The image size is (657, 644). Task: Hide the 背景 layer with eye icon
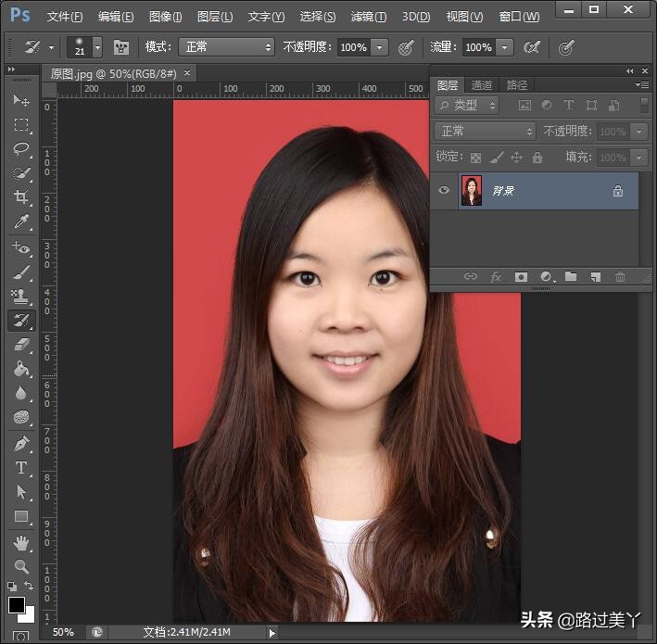click(x=444, y=190)
